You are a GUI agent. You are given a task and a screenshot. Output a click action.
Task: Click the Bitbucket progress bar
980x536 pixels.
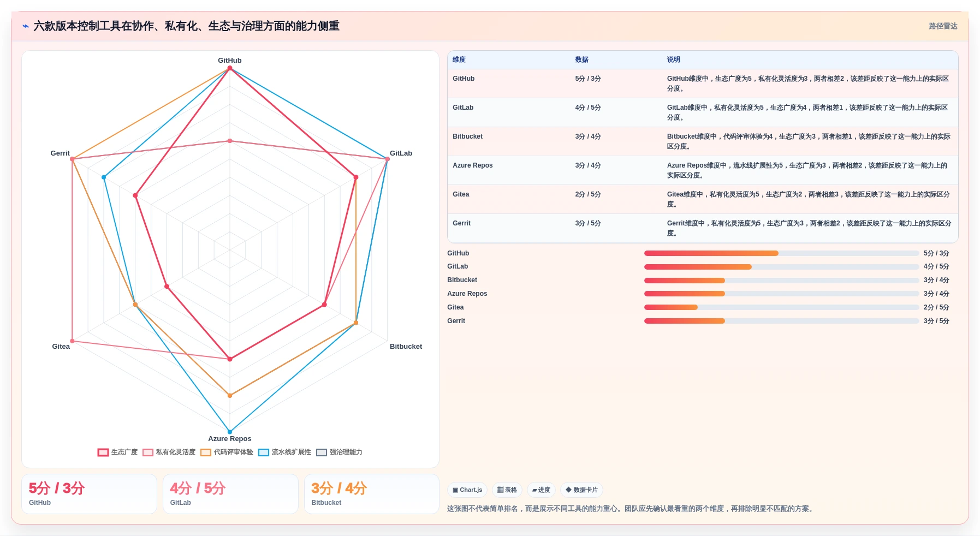782,281
